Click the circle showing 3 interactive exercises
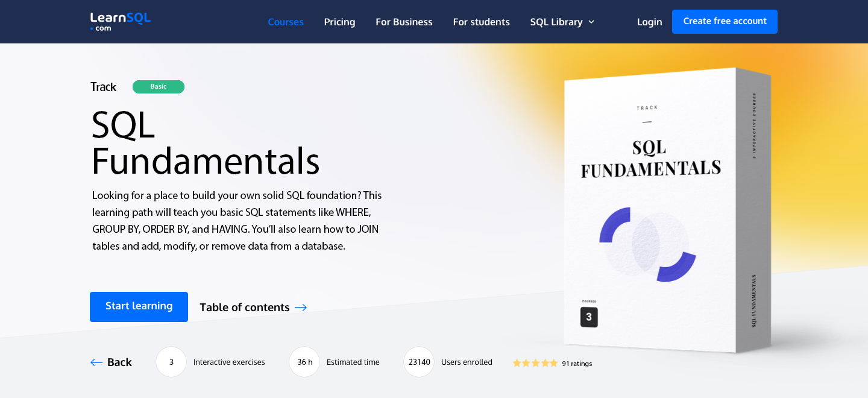The width and height of the screenshot is (868, 398). point(171,362)
